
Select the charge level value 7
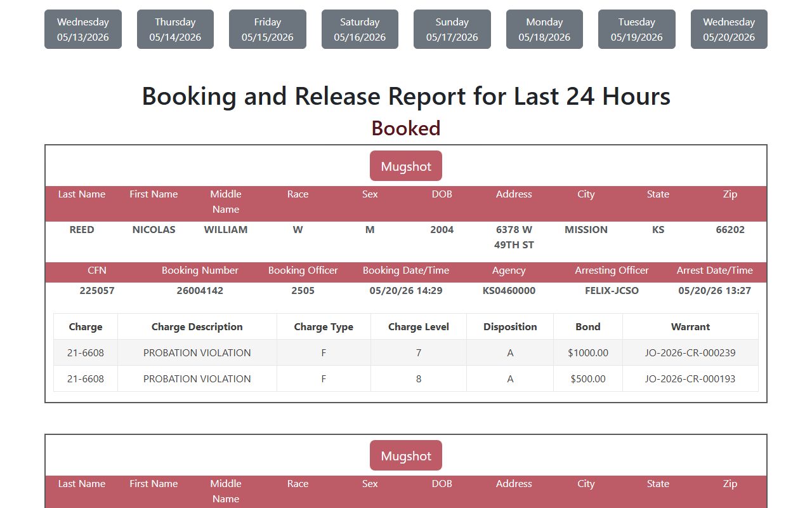click(x=419, y=353)
